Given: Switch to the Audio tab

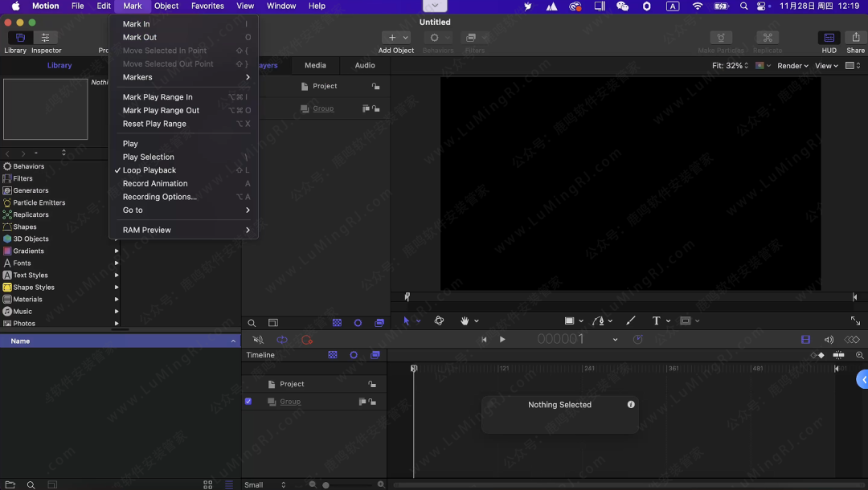Looking at the screenshot, I should [365, 65].
